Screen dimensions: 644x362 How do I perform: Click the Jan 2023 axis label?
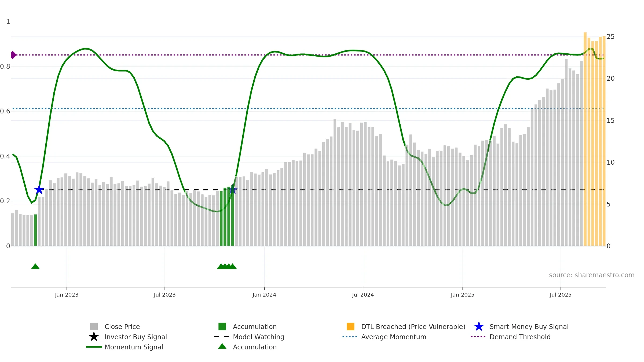(67, 295)
